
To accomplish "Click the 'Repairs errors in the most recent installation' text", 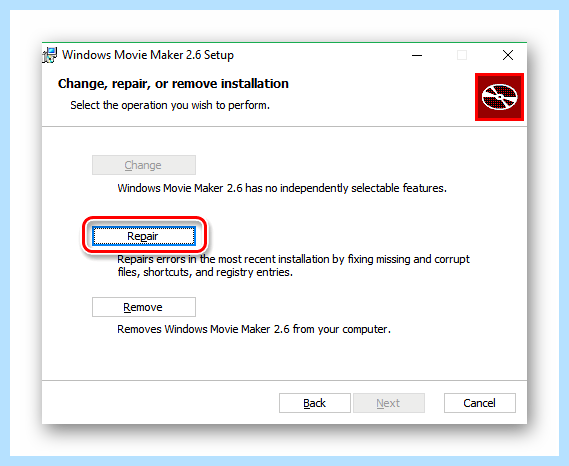I will tap(293, 266).
